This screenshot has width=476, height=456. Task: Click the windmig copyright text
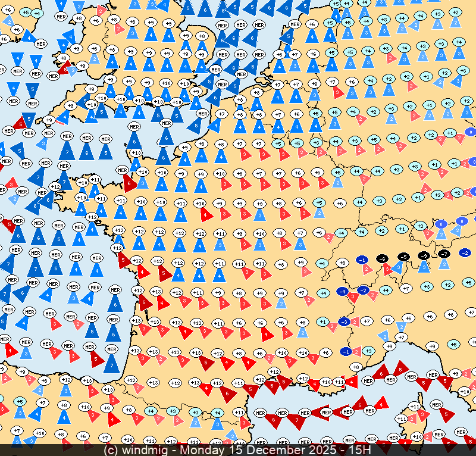coord(138,450)
